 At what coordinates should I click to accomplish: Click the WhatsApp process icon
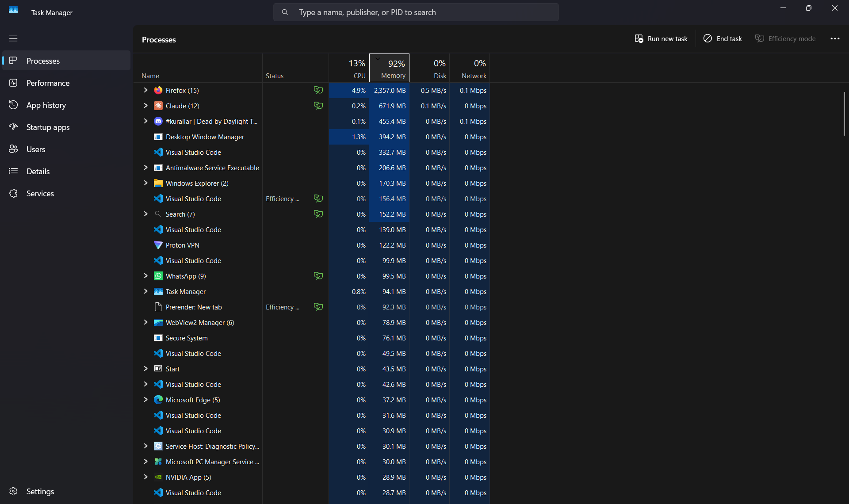coord(158,276)
